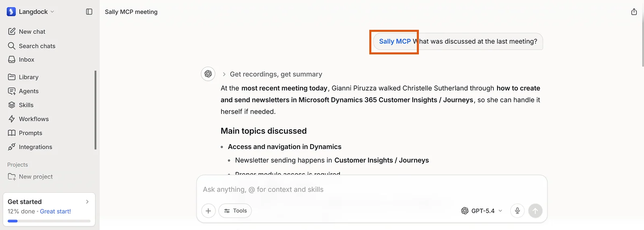644x230 pixels.
Task: Click the Sally MCP meeting chat title
Action: click(x=131, y=12)
